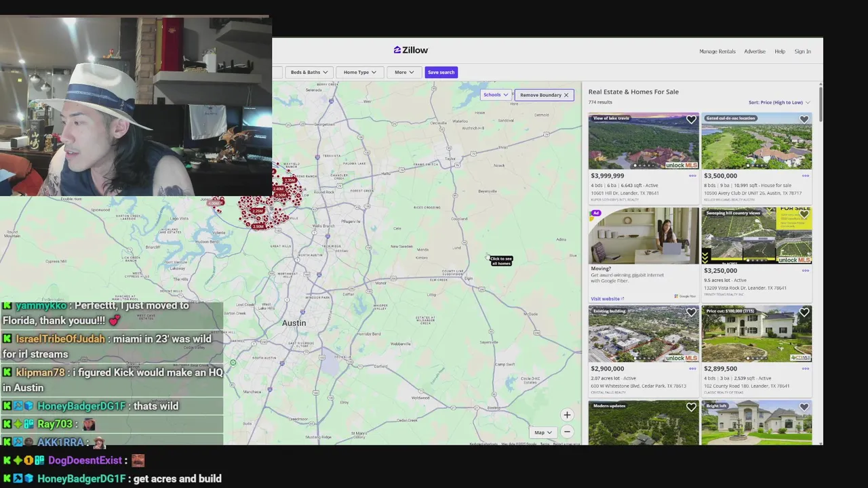Open the View of lake travis listing photo

coord(643,141)
